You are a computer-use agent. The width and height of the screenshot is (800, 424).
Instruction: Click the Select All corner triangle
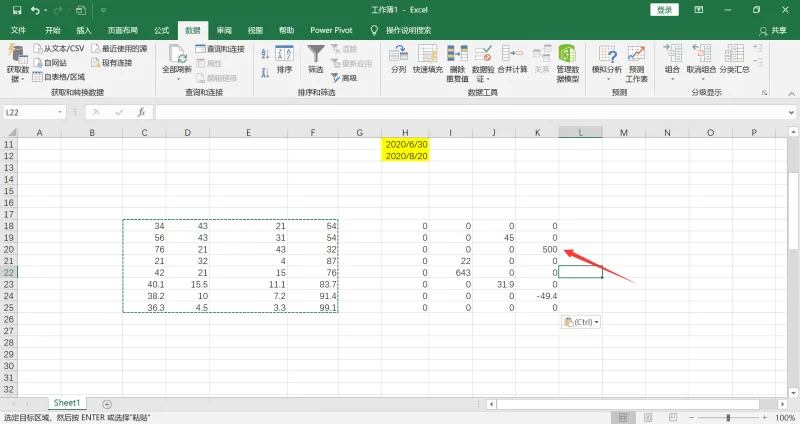click(10, 133)
